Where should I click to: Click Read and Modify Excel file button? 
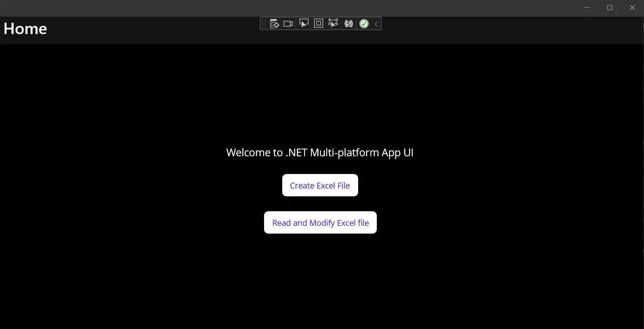(320, 223)
